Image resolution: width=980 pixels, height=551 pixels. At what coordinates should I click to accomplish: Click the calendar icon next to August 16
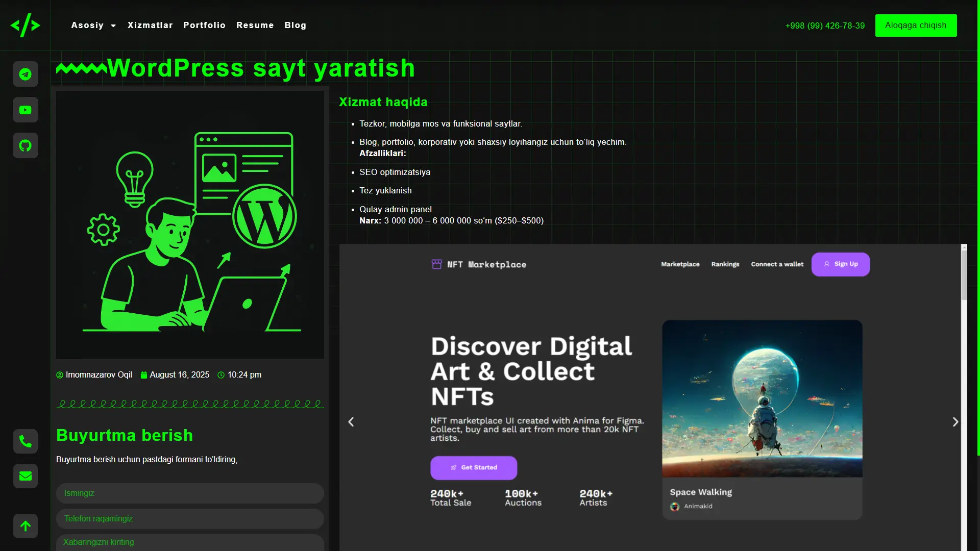coord(143,375)
